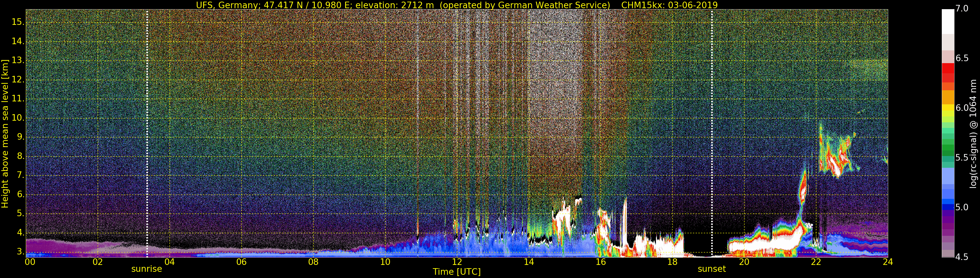Click the '14.' height axis tick label
This screenshot has width=980, height=278.
click(x=18, y=41)
